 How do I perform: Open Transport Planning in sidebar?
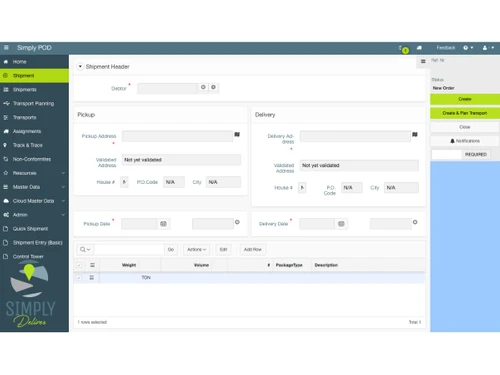click(x=34, y=103)
